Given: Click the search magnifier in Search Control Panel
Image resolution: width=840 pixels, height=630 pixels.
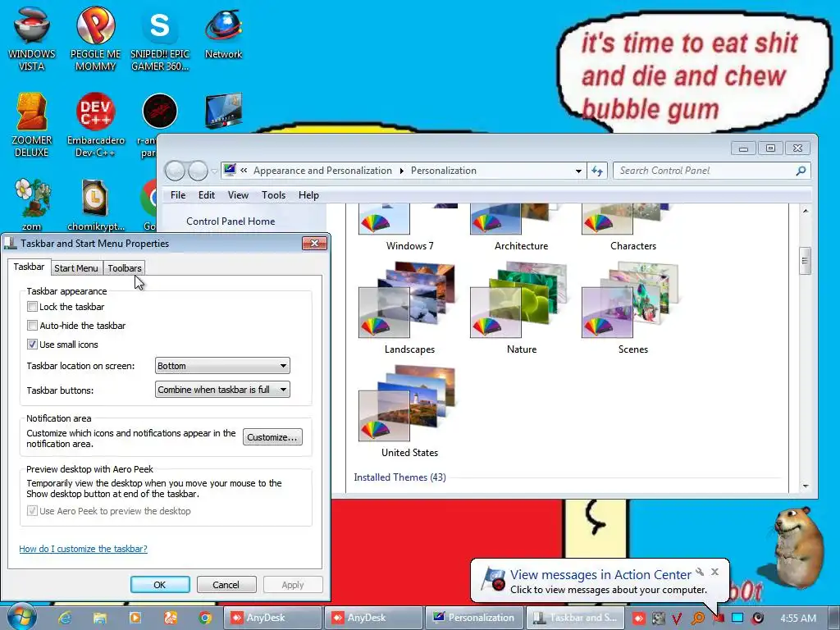Looking at the screenshot, I should coord(801,171).
